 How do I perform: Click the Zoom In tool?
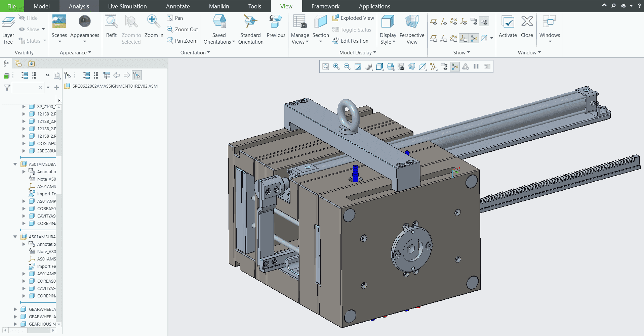[x=154, y=27]
